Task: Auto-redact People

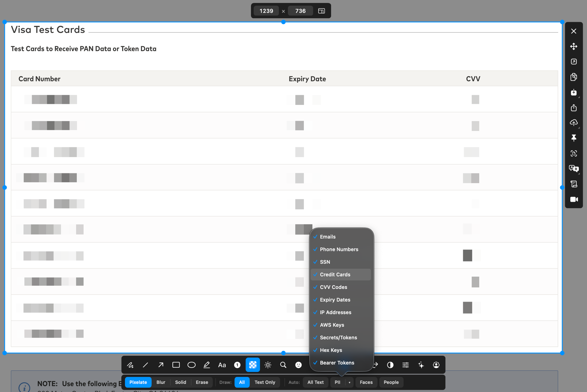Action: coord(391,382)
